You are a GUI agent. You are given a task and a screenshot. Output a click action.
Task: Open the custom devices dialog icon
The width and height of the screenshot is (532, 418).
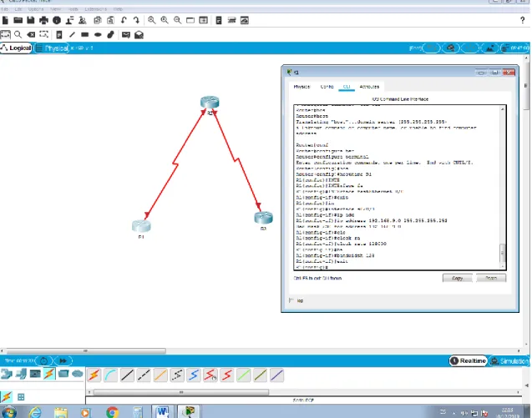tap(203, 20)
